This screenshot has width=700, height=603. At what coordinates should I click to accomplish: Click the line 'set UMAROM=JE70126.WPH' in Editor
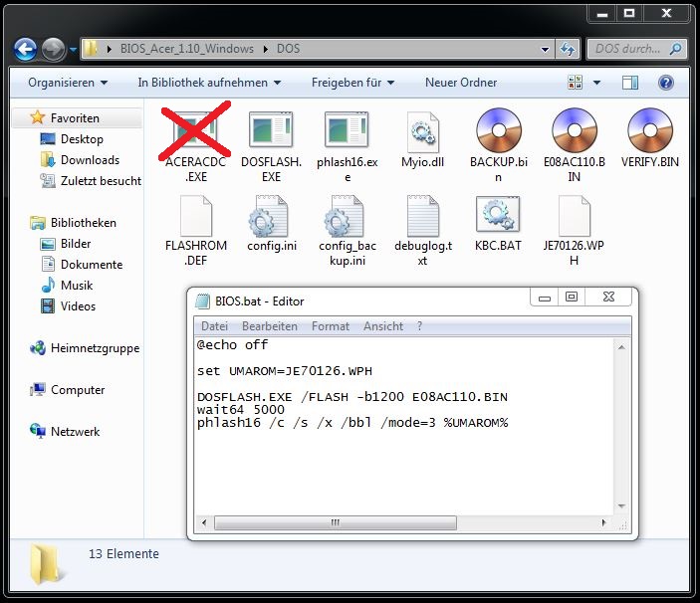pyautogui.click(x=285, y=371)
